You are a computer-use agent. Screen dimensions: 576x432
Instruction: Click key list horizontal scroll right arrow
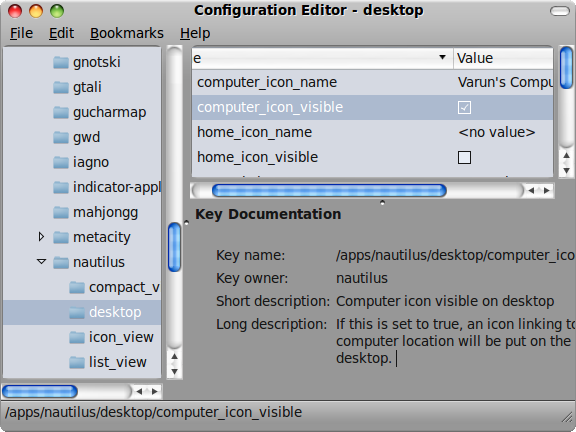tap(547, 190)
